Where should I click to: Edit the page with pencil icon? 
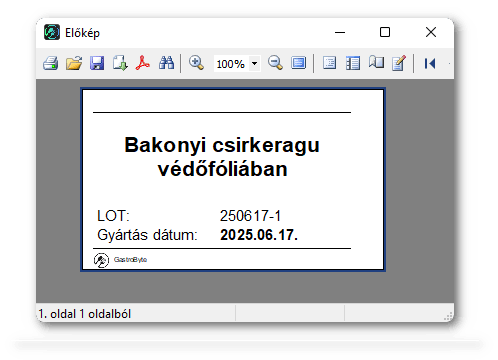click(399, 63)
